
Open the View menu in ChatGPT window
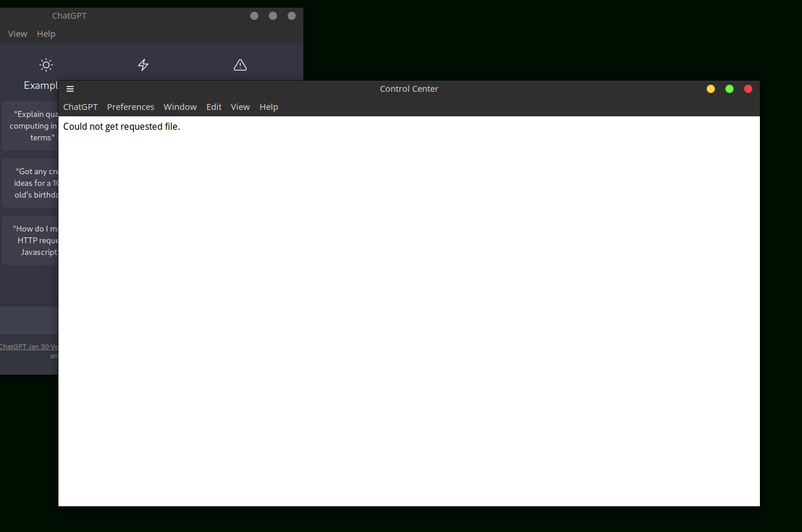click(x=17, y=34)
